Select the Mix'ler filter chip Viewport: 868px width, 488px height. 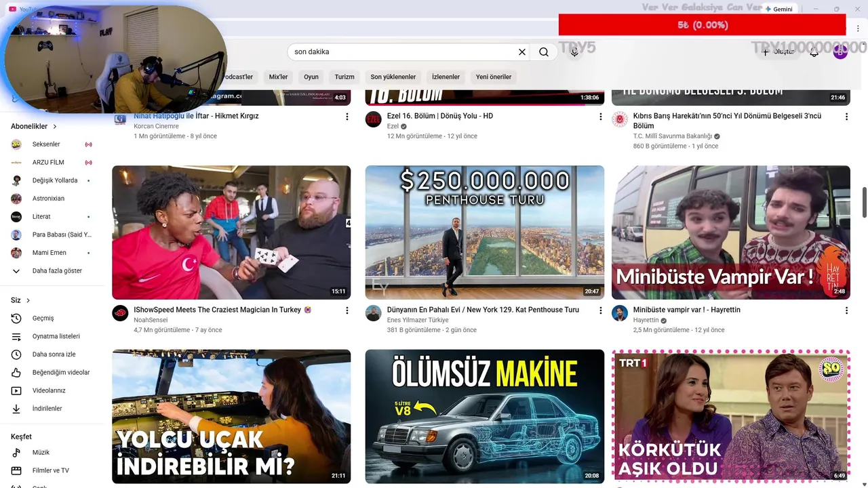pos(278,77)
